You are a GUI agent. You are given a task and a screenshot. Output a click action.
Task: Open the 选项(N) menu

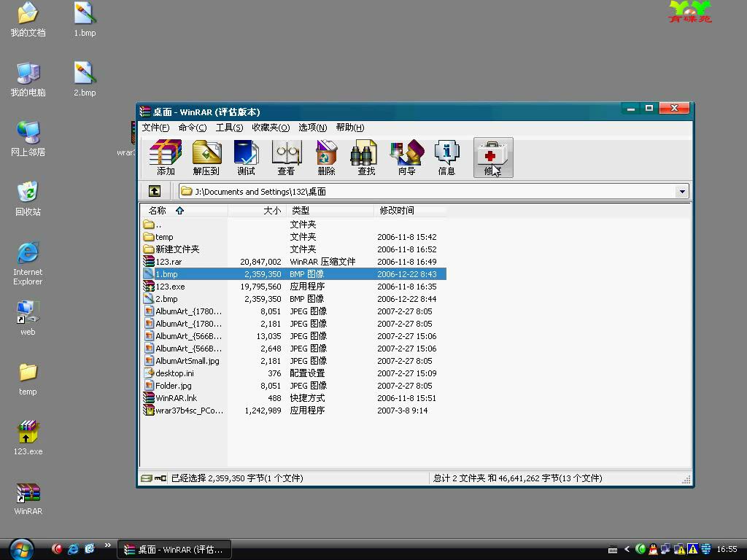[312, 128]
